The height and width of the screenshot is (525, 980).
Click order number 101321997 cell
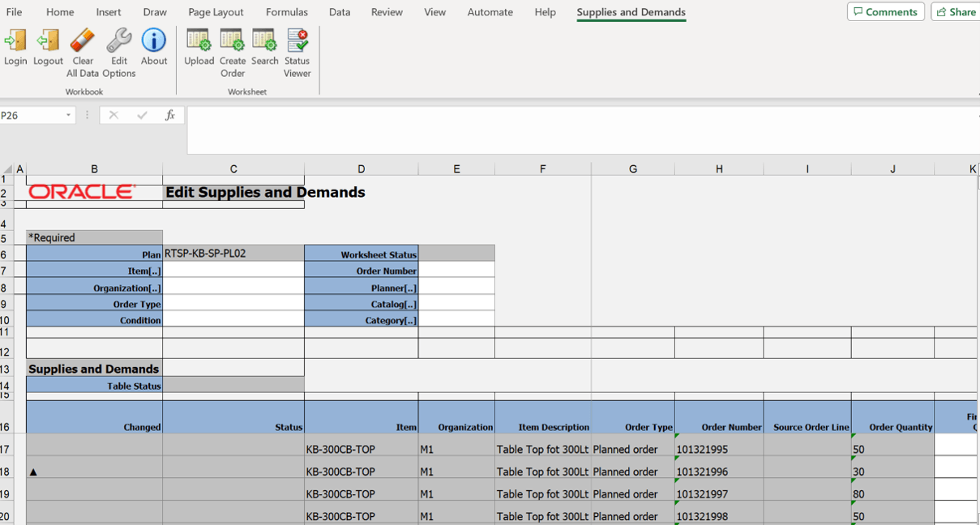coord(719,491)
